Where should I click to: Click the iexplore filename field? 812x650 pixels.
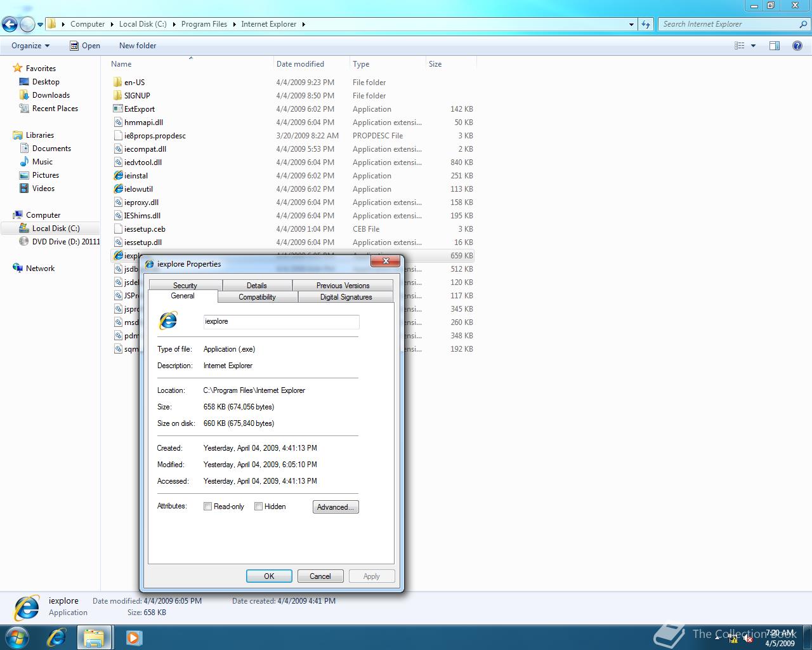pyautogui.click(x=281, y=322)
